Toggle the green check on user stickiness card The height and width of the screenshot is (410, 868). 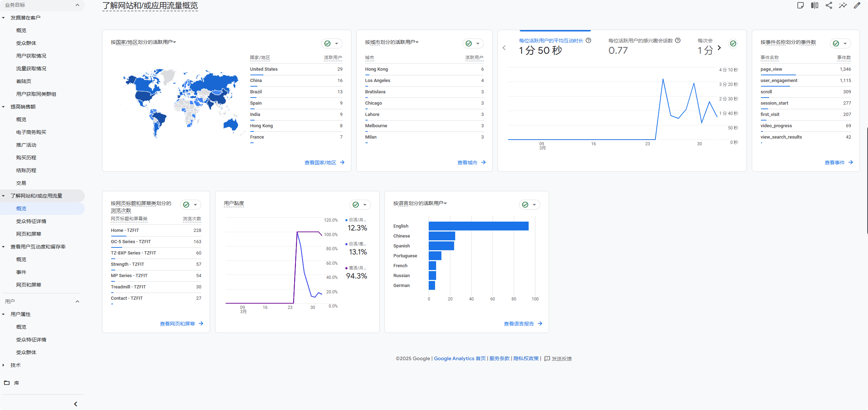click(356, 205)
